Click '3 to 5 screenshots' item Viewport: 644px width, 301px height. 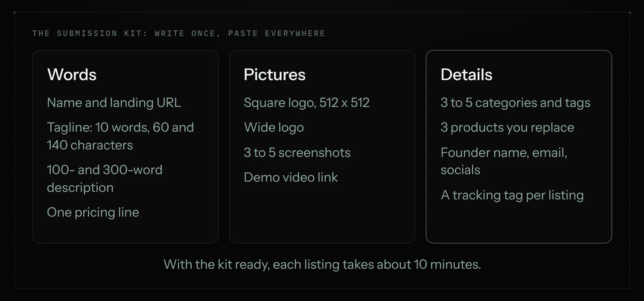297,153
